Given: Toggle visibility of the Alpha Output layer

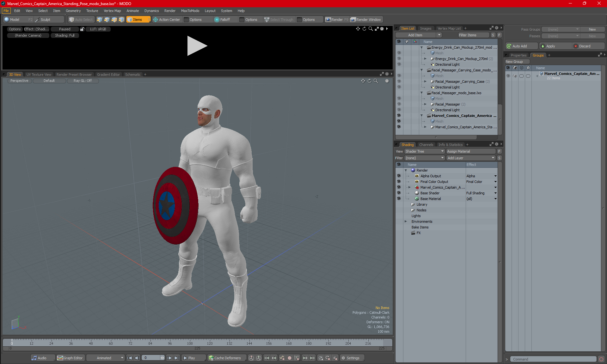Looking at the screenshot, I should (x=399, y=176).
